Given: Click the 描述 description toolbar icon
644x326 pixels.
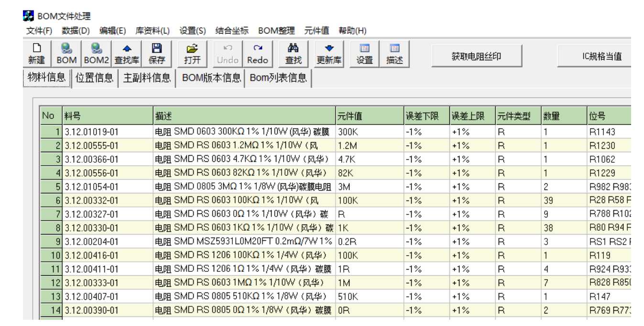Looking at the screenshot, I should (x=394, y=54).
